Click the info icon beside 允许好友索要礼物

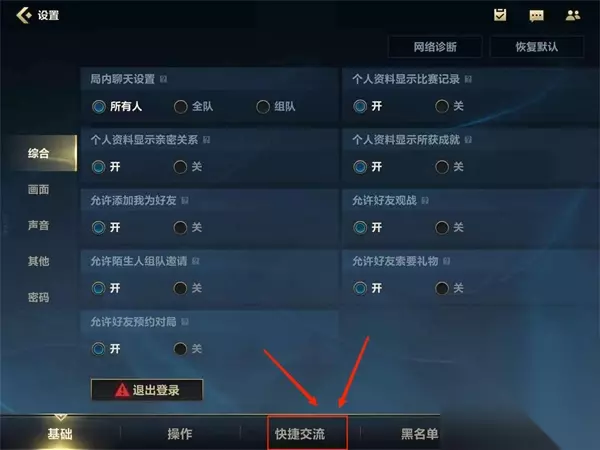447,261
